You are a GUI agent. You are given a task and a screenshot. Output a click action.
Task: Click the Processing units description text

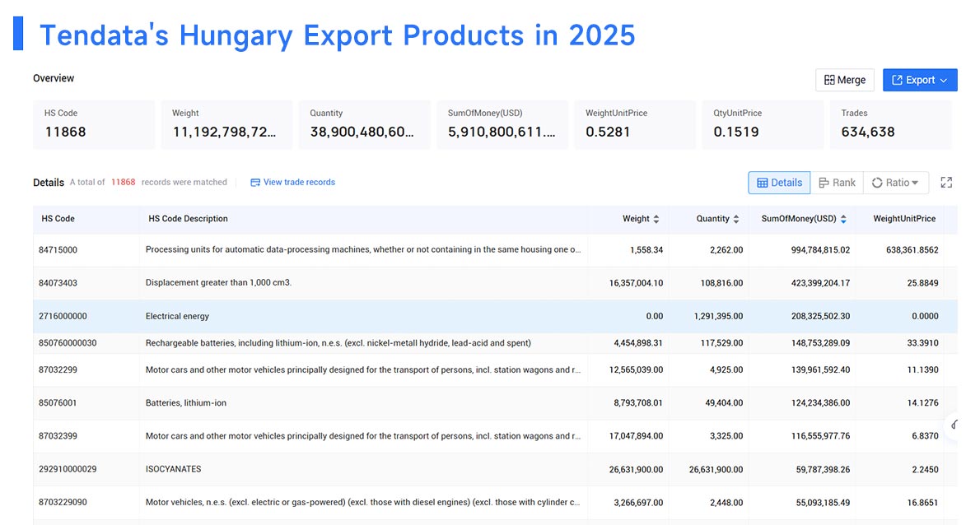363,249
